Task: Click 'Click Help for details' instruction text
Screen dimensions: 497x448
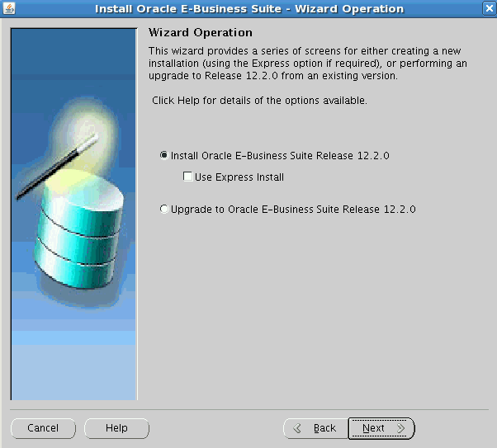Action: (259, 101)
